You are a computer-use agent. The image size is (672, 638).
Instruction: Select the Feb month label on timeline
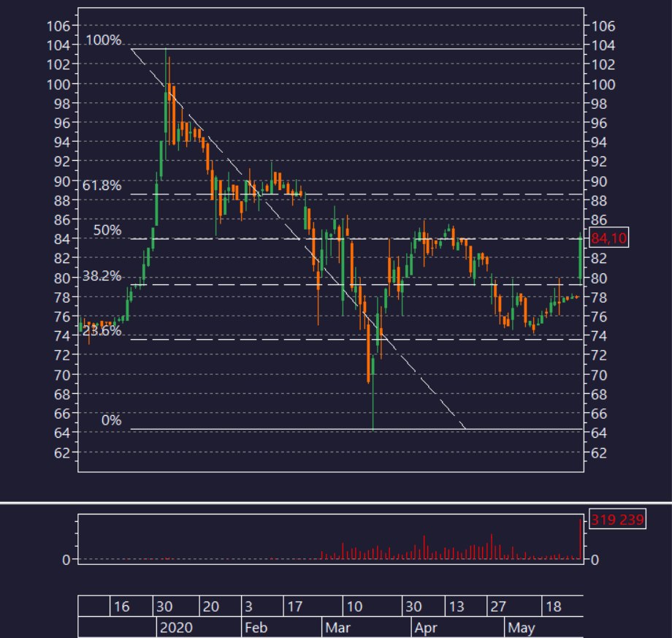click(x=256, y=628)
